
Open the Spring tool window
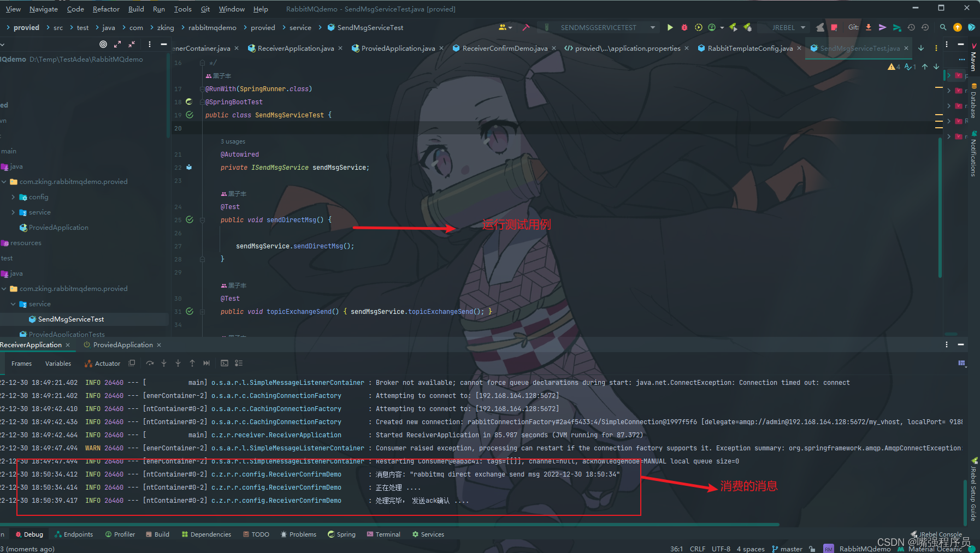pos(341,534)
